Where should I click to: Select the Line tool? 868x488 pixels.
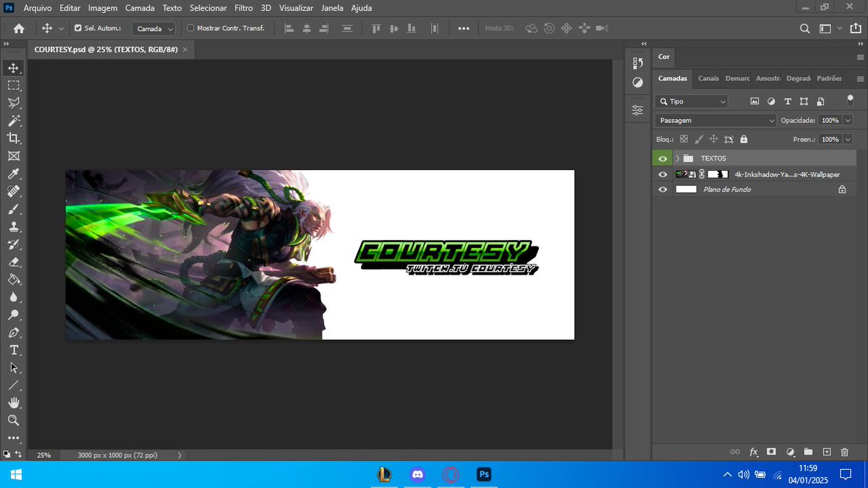click(x=14, y=385)
